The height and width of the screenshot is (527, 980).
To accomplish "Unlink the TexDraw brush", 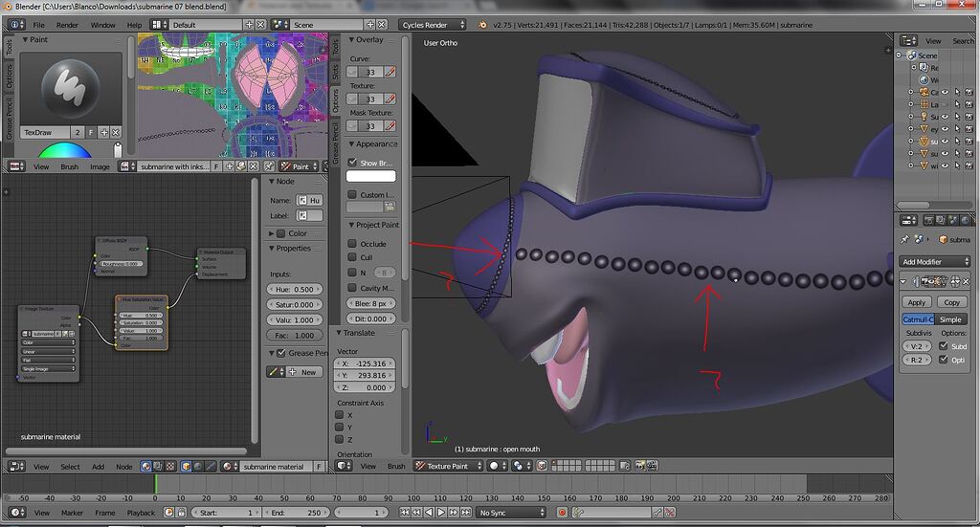I will pyautogui.click(x=116, y=132).
